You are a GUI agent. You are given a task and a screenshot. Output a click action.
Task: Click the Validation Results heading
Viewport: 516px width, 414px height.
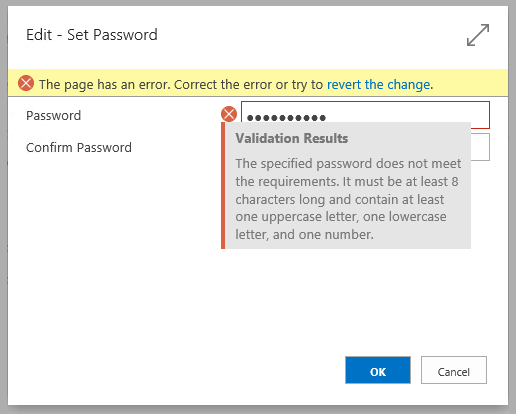(x=292, y=138)
